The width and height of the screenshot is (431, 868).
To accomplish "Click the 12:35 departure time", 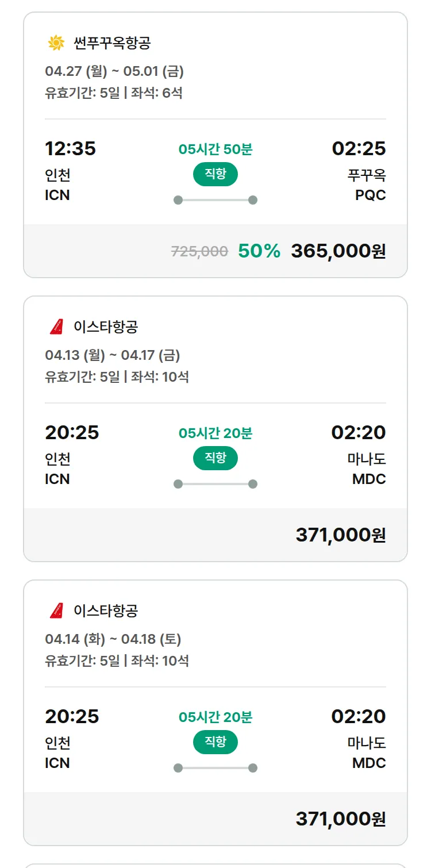I will click(70, 149).
